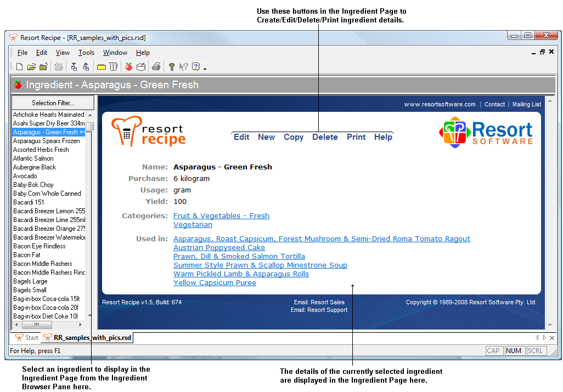Click the Delete ingredient link
The height and width of the screenshot is (392, 563).
pyautogui.click(x=325, y=137)
